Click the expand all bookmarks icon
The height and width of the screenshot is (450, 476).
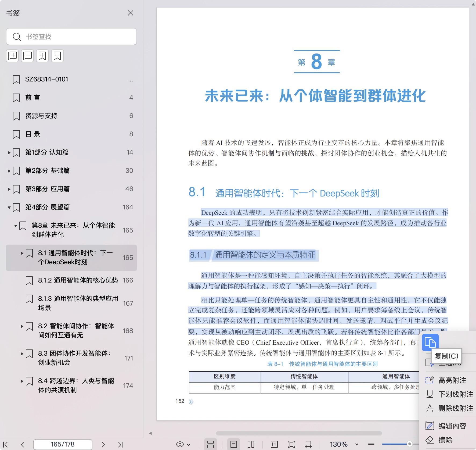click(x=12, y=56)
